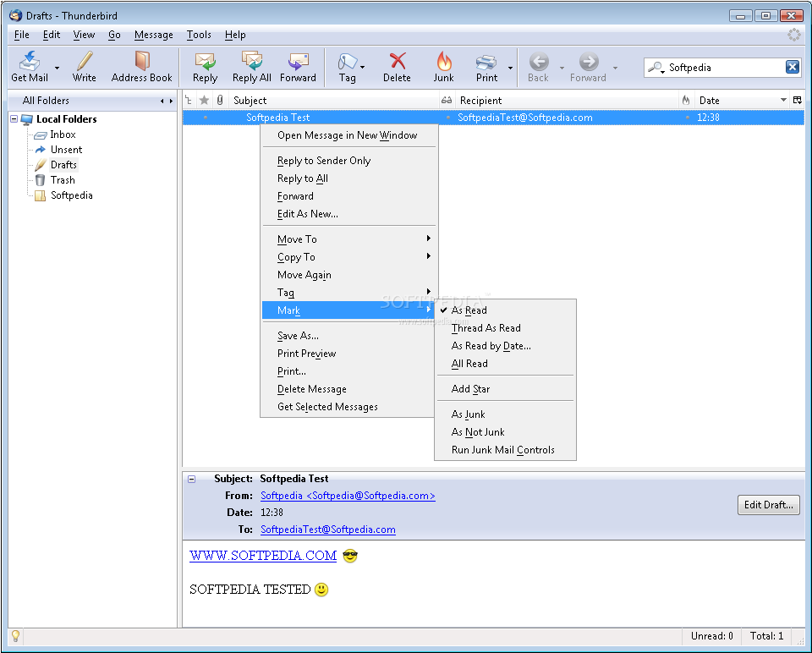Open the Help menu
812x653 pixels.
235,35
